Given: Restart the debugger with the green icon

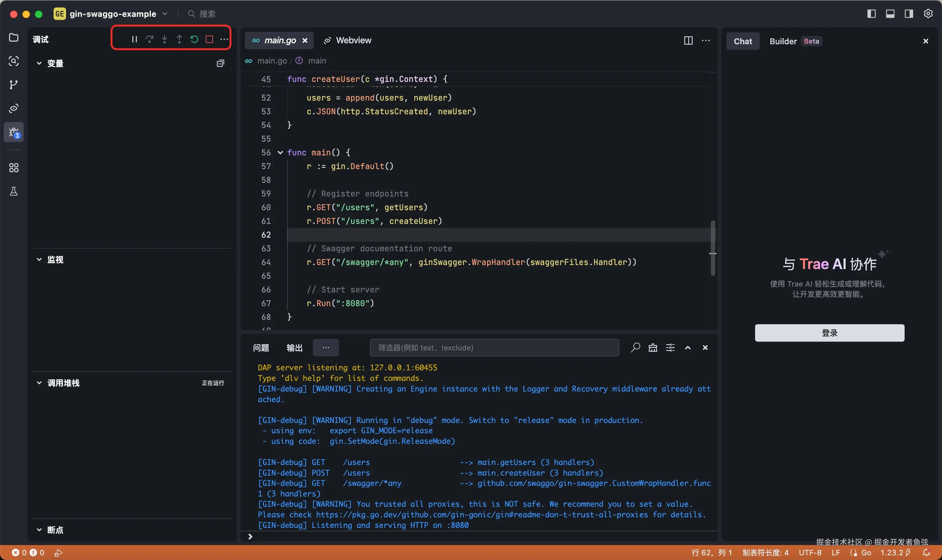Looking at the screenshot, I should [x=194, y=39].
